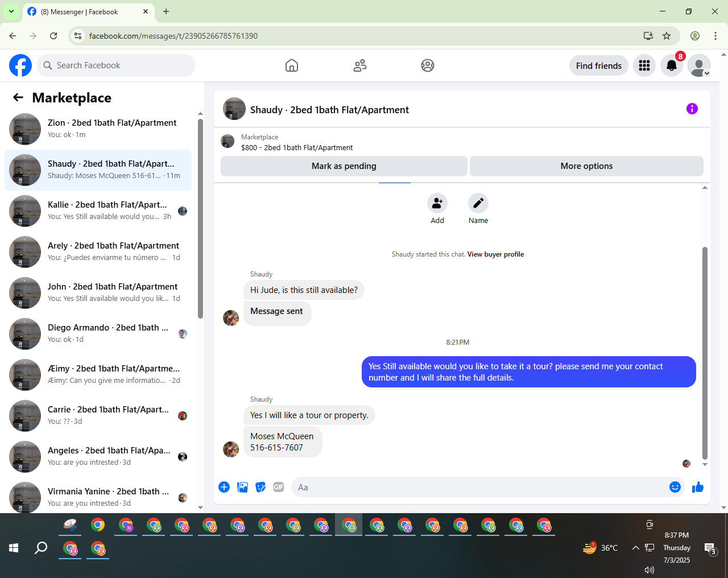728x578 pixels.
Task: Open the Diego Armando conversation
Action: [x=98, y=334]
